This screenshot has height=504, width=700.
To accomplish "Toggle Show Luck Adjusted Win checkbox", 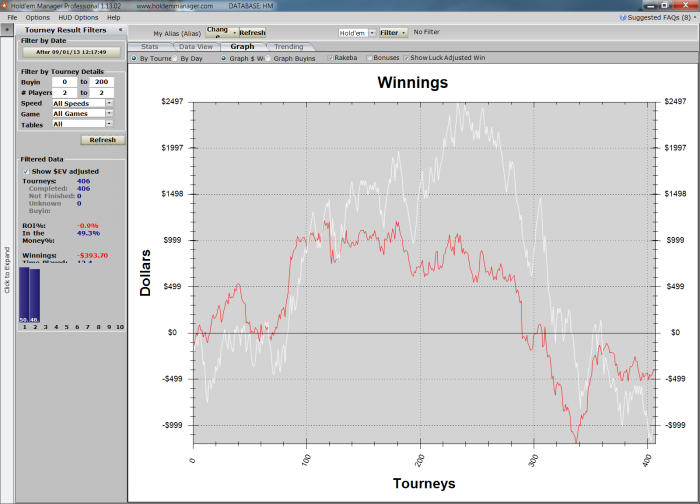I will pyautogui.click(x=406, y=58).
